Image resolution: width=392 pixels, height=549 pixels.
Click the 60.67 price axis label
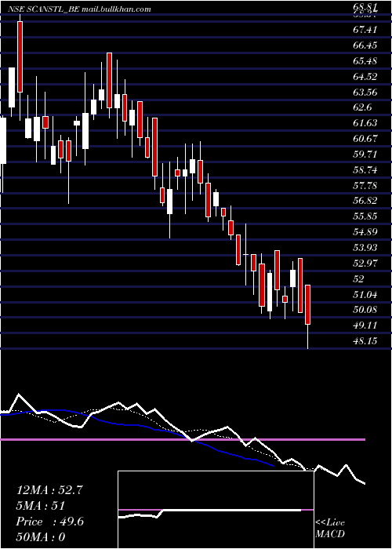(365, 139)
